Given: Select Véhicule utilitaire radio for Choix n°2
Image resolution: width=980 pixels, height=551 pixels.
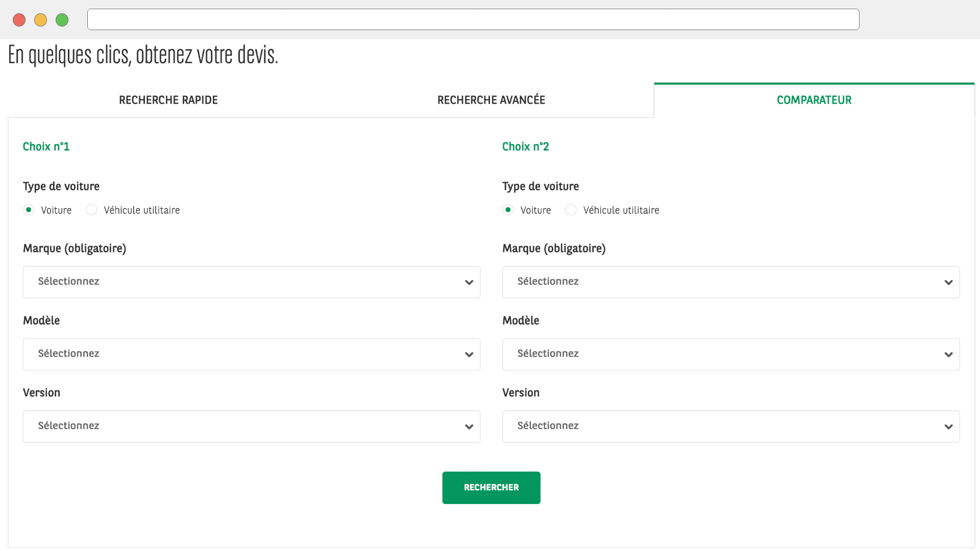Looking at the screenshot, I should click(571, 210).
